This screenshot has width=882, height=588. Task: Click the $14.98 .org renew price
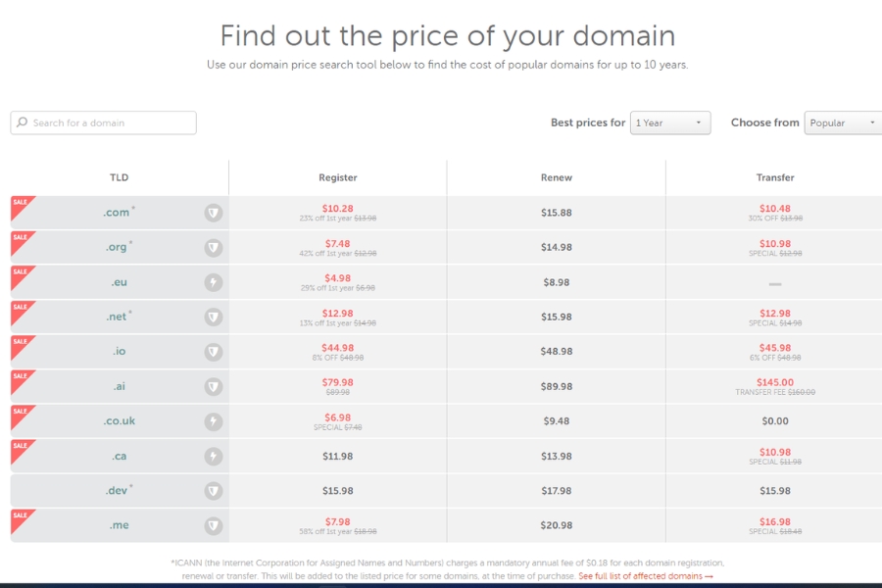[557, 247]
